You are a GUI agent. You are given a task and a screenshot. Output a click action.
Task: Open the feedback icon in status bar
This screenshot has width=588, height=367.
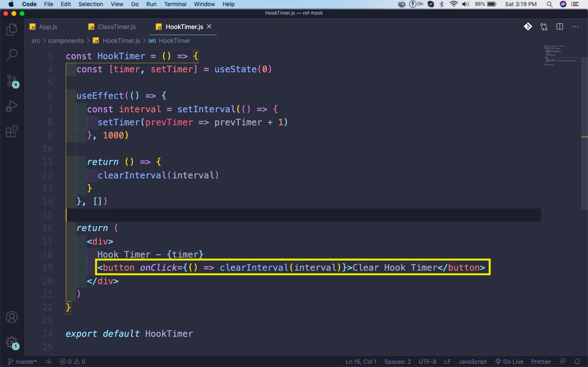pyautogui.click(x=563, y=362)
